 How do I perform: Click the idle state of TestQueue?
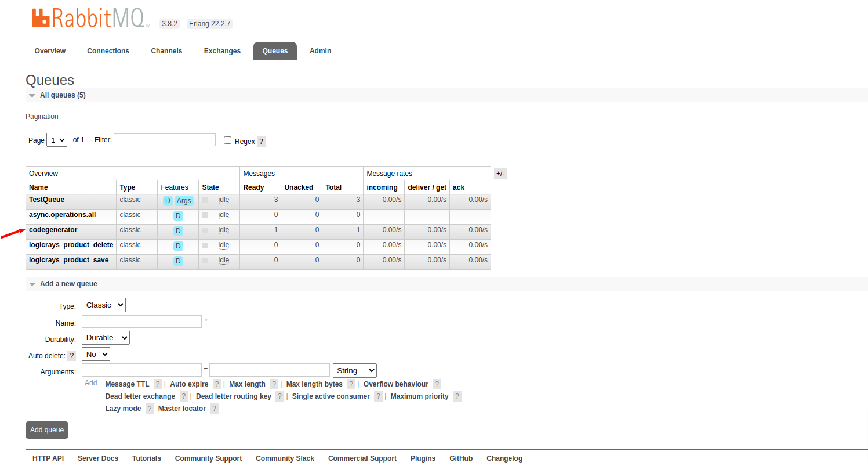coord(224,200)
